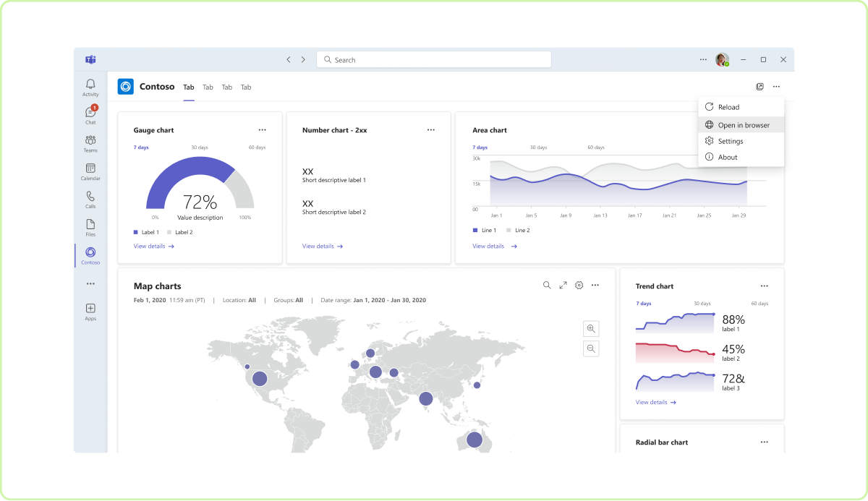The image size is (868, 501).
Task: Zoom in on the map
Action: (x=591, y=329)
